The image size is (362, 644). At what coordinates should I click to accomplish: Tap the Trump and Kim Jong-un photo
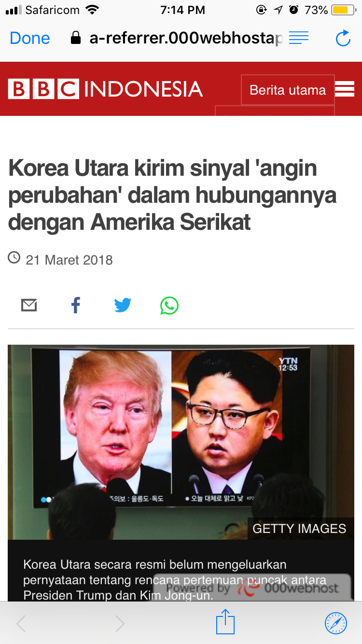[181, 442]
